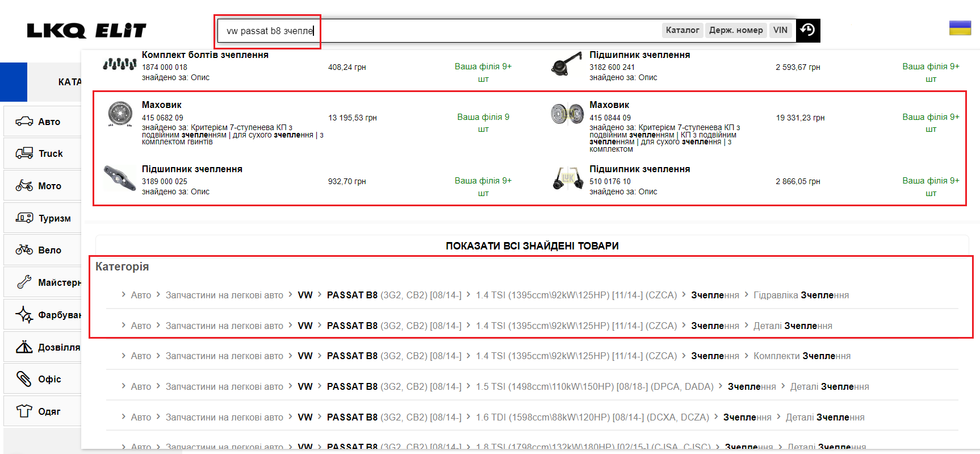Expand the Комплекти Зчеплення category row
980x454 pixels.
click(802, 356)
